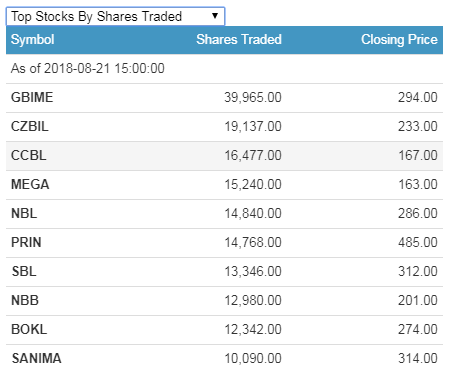
Task: Sort by the Symbol column header
Action: [x=32, y=40]
